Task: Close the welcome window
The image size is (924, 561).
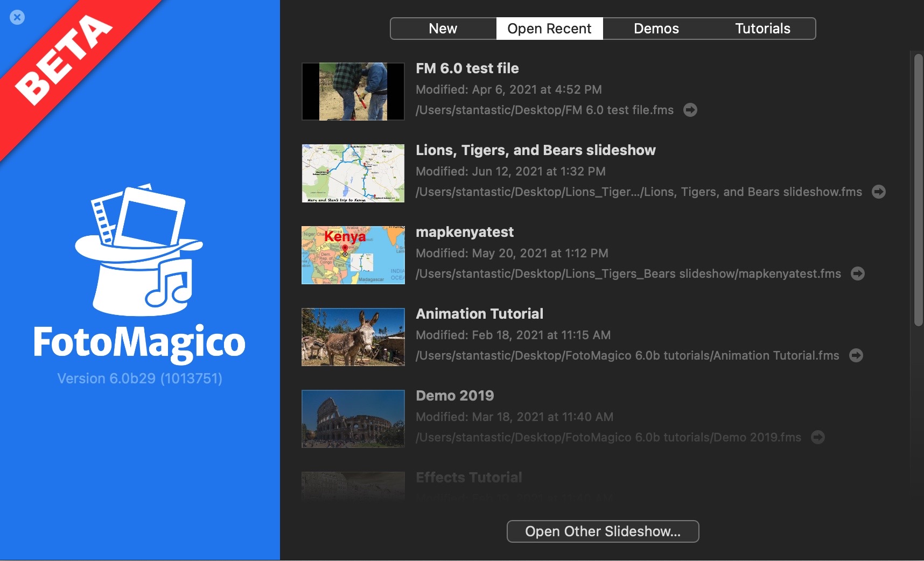Action: click(x=17, y=17)
